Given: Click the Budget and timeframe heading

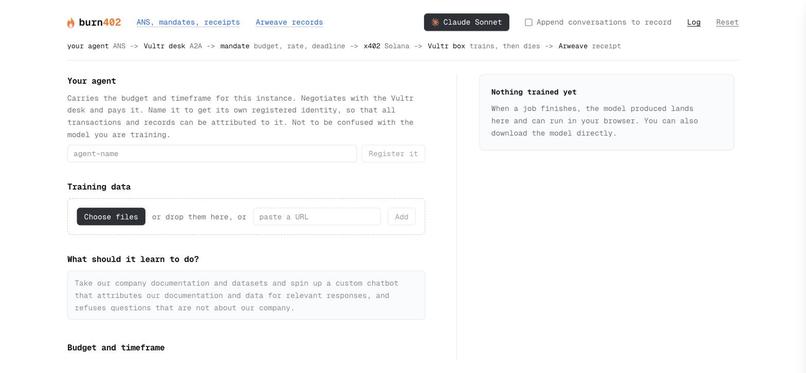Looking at the screenshot, I should [116, 348].
